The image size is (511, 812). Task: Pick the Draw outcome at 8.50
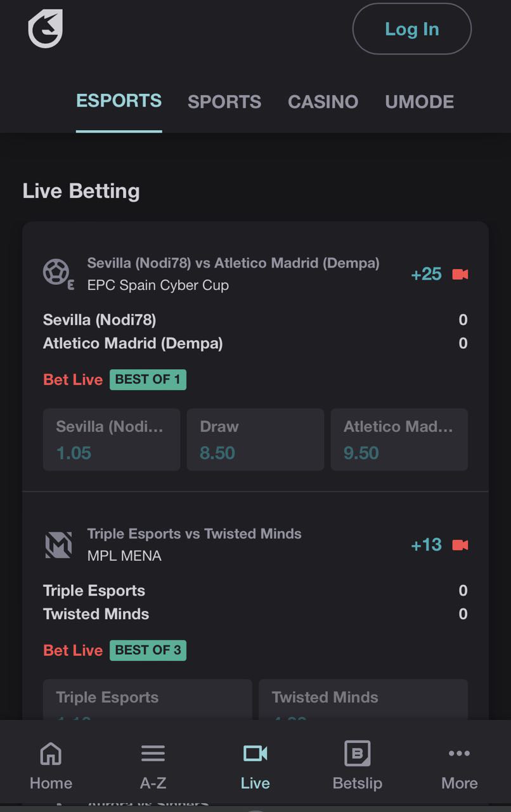click(255, 440)
